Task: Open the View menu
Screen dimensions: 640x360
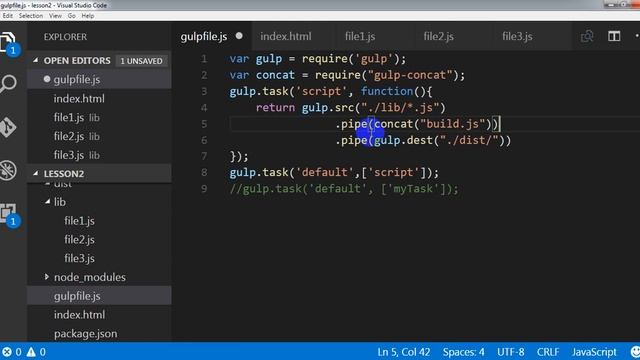Action: click(x=55, y=16)
